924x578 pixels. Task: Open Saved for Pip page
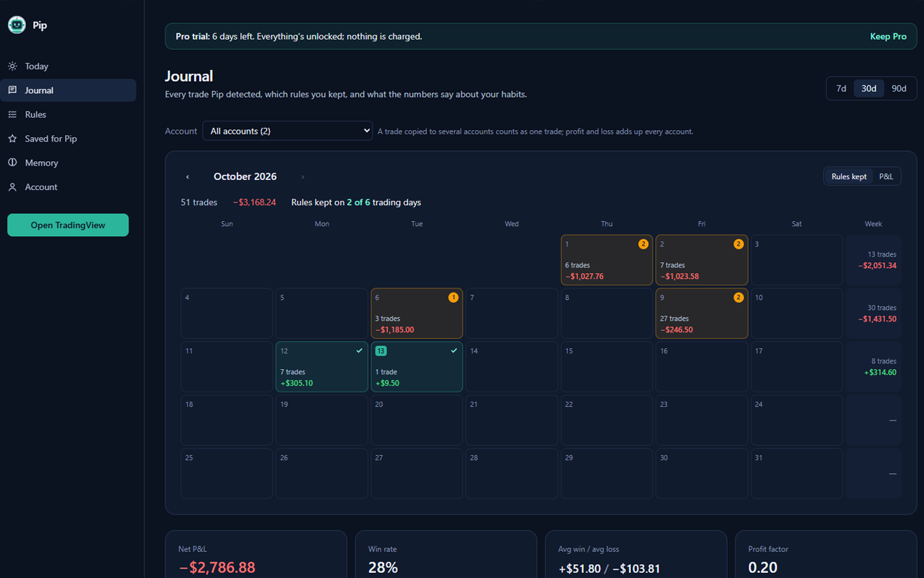[x=68, y=139]
